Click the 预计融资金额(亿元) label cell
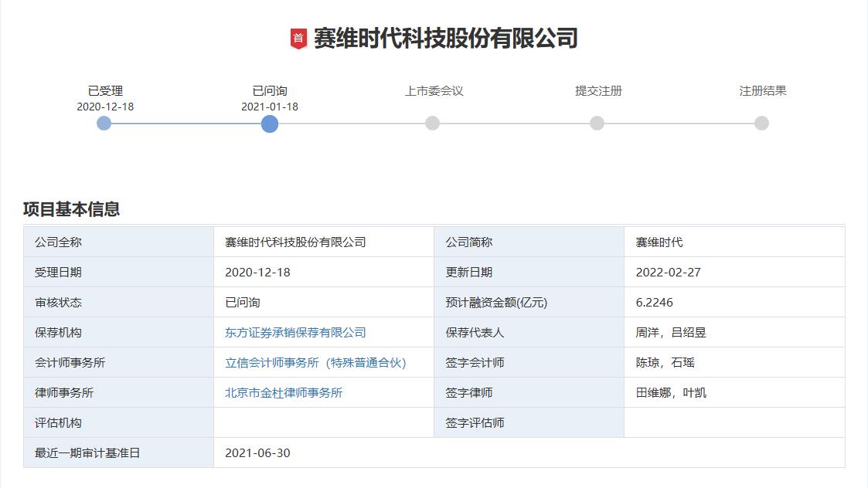Viewport: 868px width, 488px height. (529, 302)
